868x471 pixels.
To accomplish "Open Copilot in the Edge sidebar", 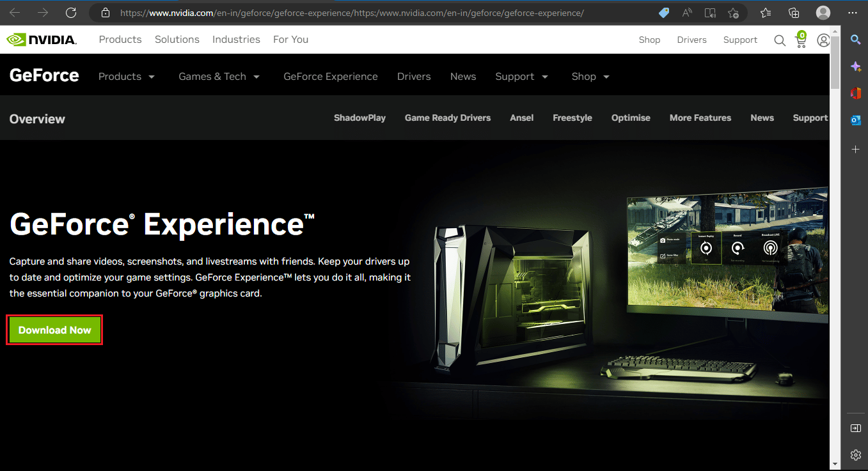I will point(856,66).
